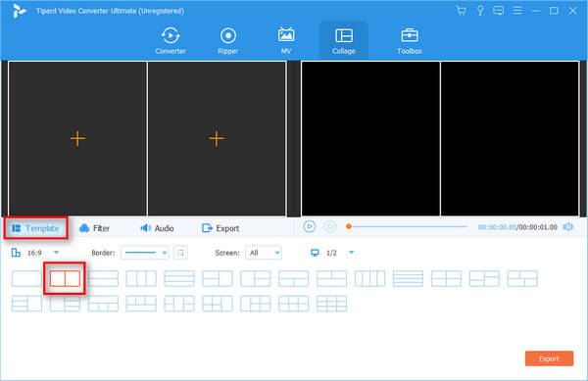The width and height of the screenshot is (588, 381).
Task: Click the preview progress slider handle
Action: coord(349,226)
